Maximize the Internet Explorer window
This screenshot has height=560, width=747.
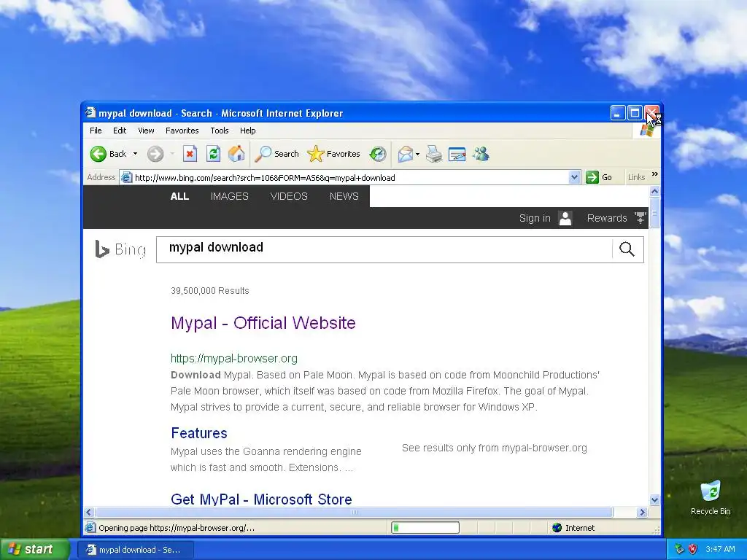635,113
